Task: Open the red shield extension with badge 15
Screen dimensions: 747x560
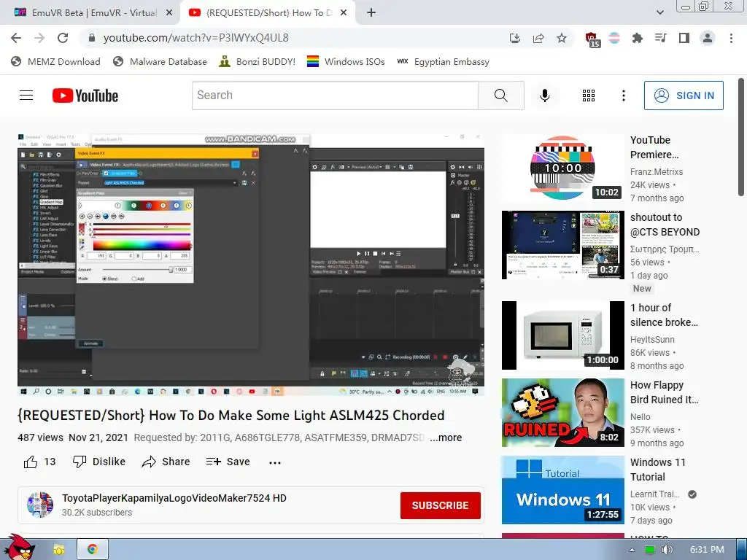Action: coord(592,39)
